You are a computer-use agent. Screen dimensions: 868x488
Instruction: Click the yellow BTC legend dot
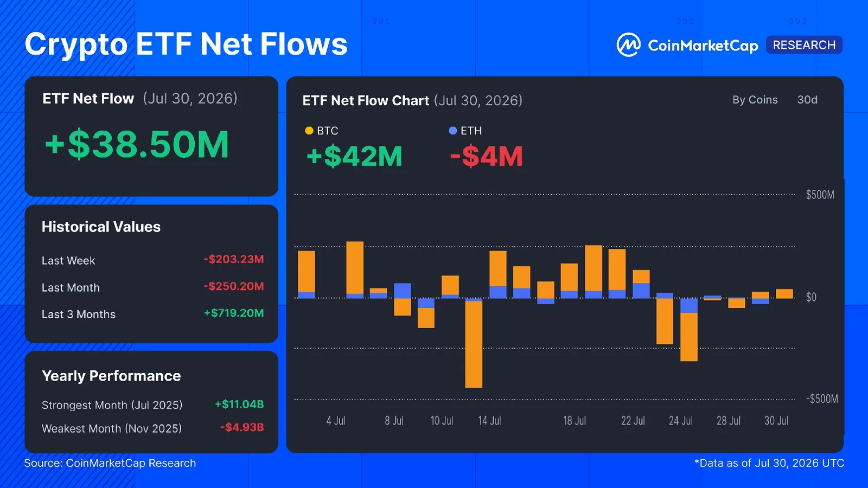(309, 131)
